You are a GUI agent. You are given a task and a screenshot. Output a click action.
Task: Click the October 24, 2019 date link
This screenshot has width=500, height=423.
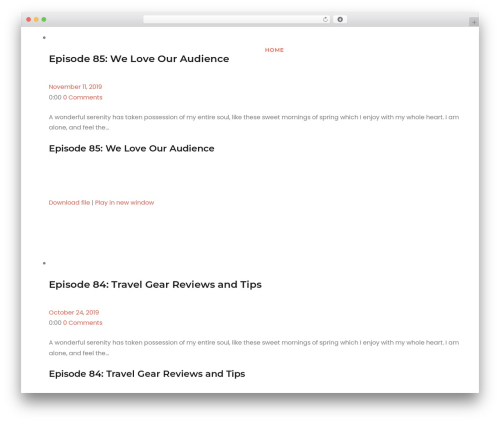(74, 312)
